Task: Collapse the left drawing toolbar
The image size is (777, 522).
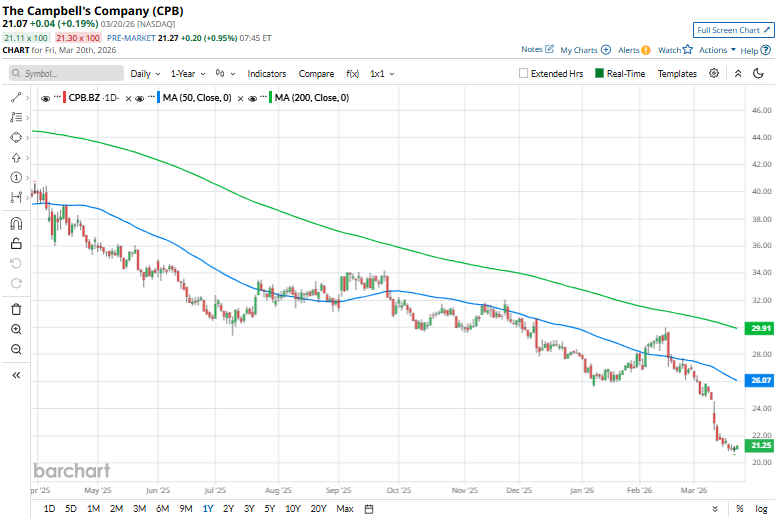Action: (x=16, y=375)
